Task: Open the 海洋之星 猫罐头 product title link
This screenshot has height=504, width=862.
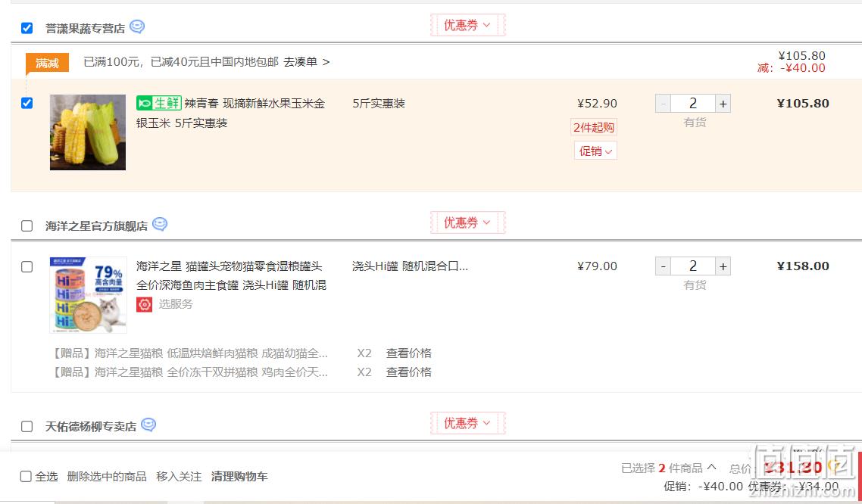Action: click(x=232, y=275)
